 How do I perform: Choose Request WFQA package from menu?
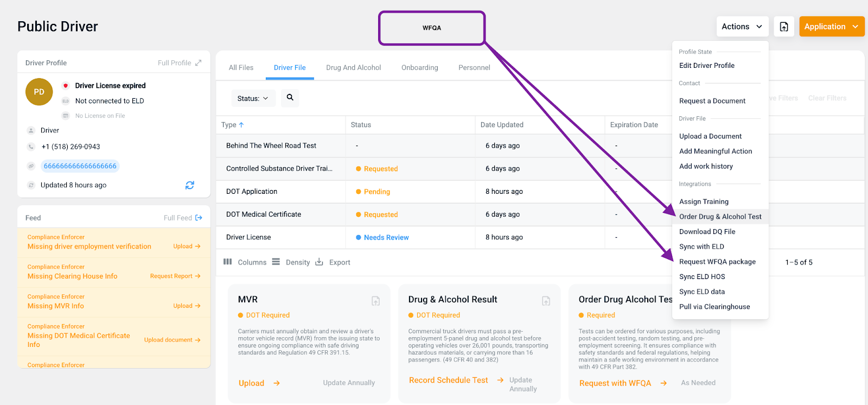(717, 262)
